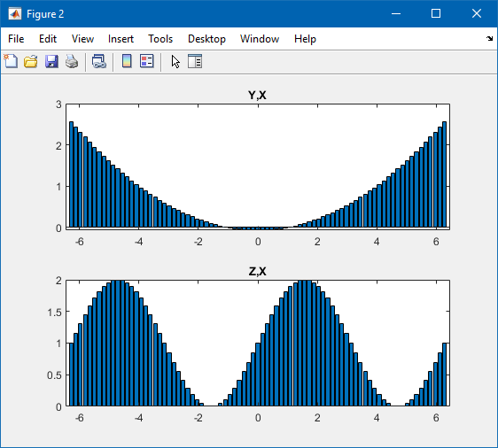Viewport: 498px width, 448px height.
Task: Open the Help menu
Action: (305, 39)
